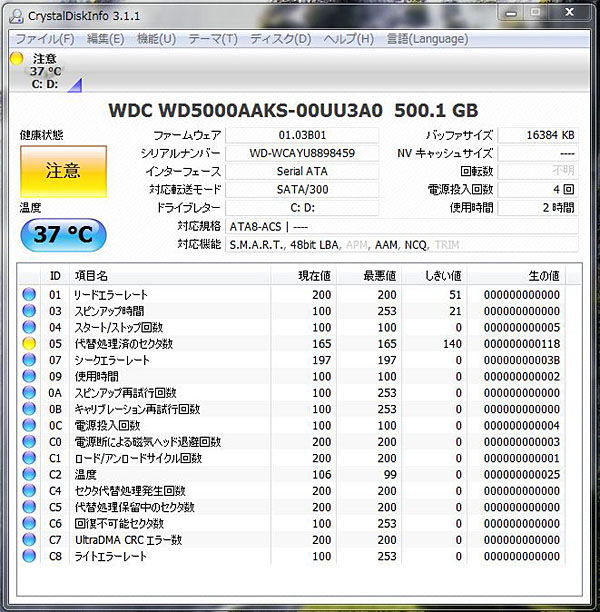Click the 項目名 column header

[x=170, y=276]
